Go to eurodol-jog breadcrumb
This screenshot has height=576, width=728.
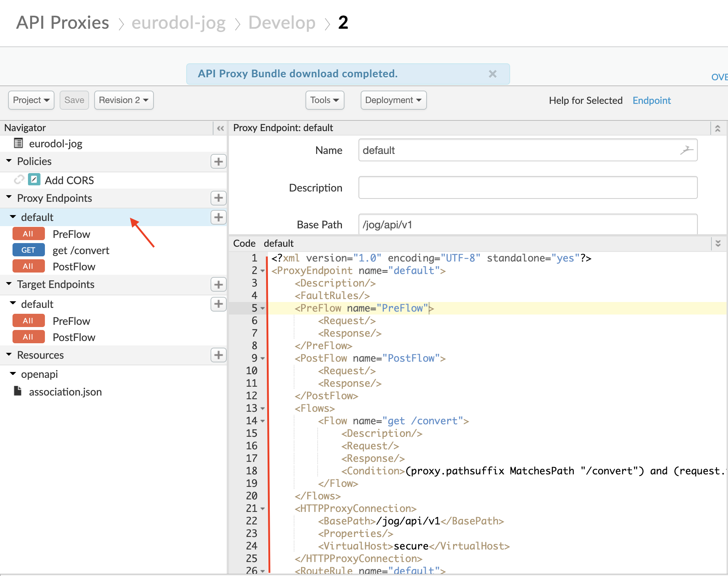(179, 22)
